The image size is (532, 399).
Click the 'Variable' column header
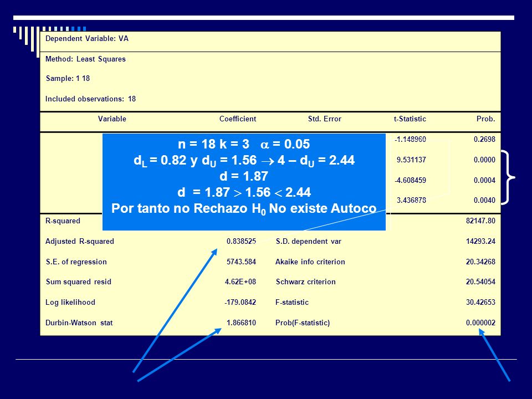112,119
